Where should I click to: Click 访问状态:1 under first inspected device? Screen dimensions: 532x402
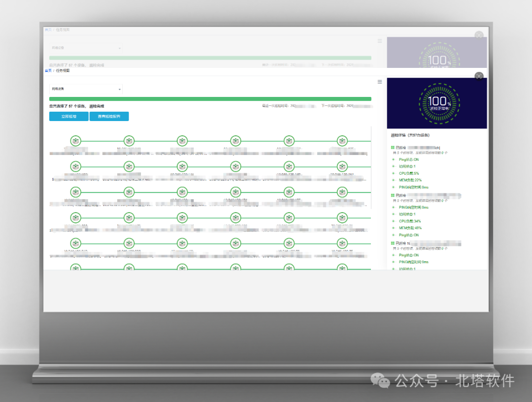pyautogui.click(x=407, y=166)
